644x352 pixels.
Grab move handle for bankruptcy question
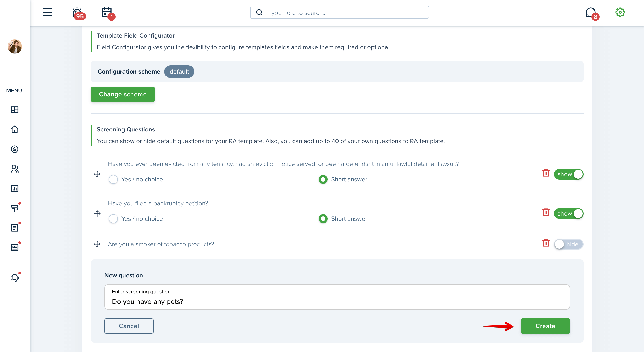pos(97,213)
